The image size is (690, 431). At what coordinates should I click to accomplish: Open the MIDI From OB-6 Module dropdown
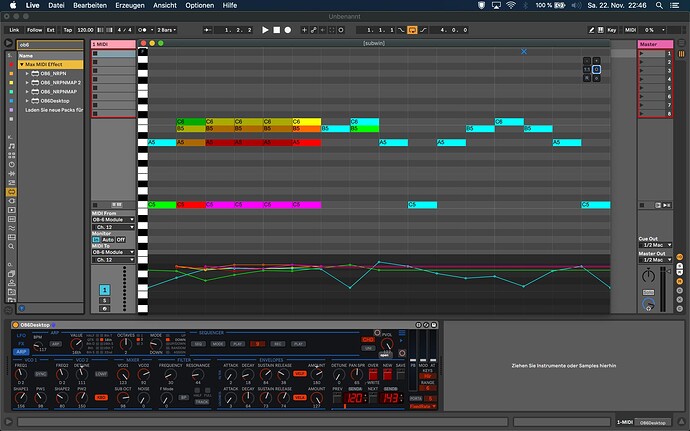(113, 220)
